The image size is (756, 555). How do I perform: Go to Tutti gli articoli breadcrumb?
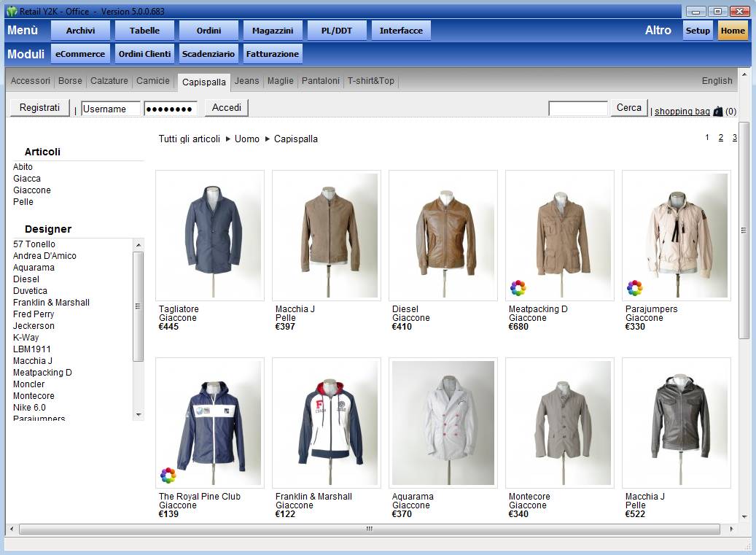pos(190,139)
